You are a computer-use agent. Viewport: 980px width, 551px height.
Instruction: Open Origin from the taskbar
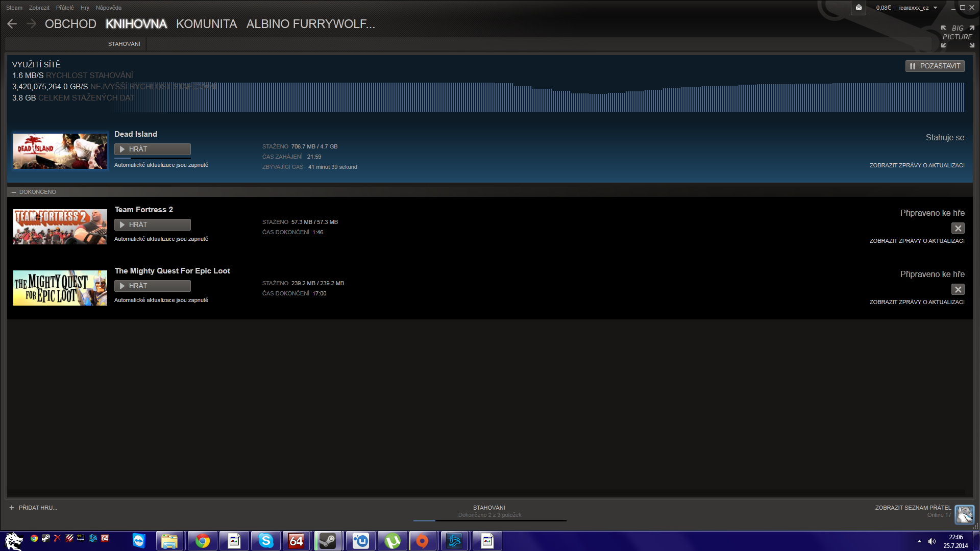click(422, 541)
